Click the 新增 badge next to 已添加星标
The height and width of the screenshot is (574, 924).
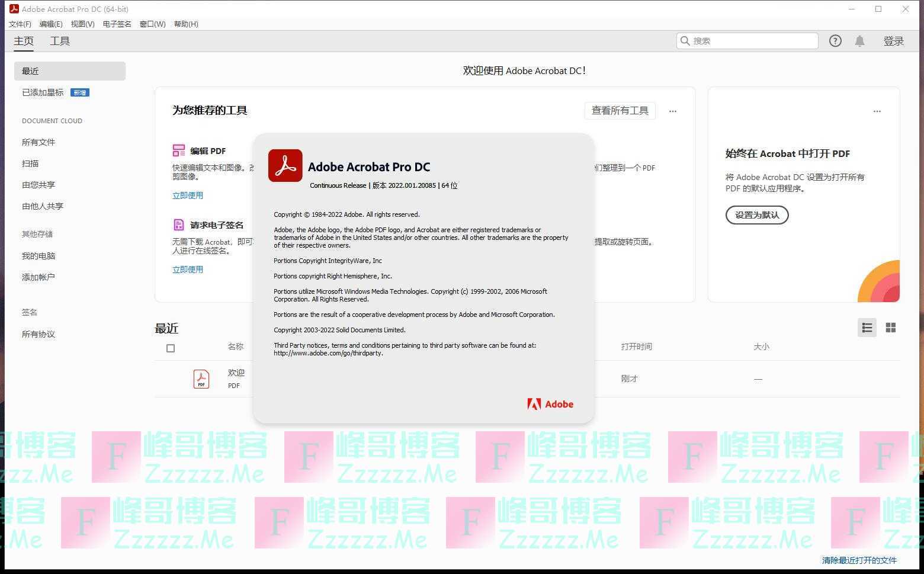point(80,92)
